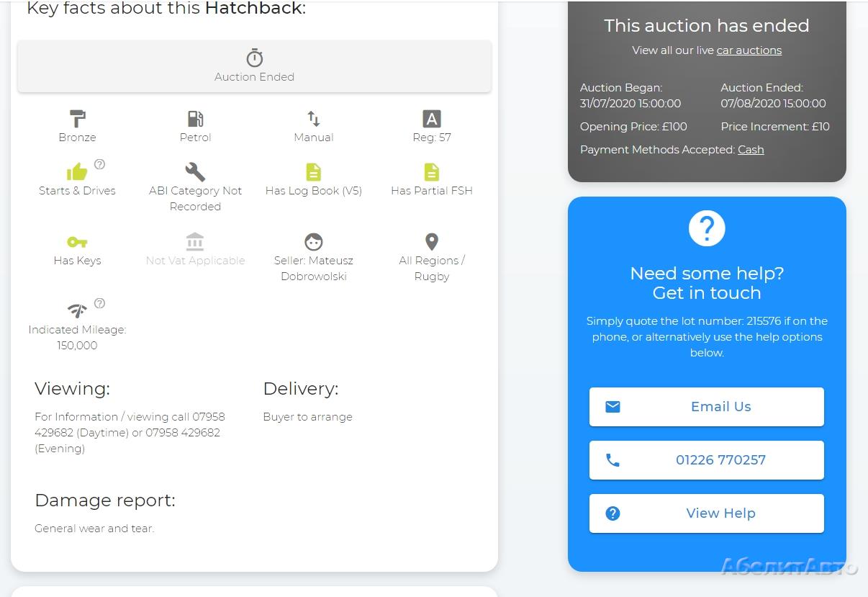The width and height of the screenshot is (868, 597).
Task: Open the View Help button
Action: (706, 513)
